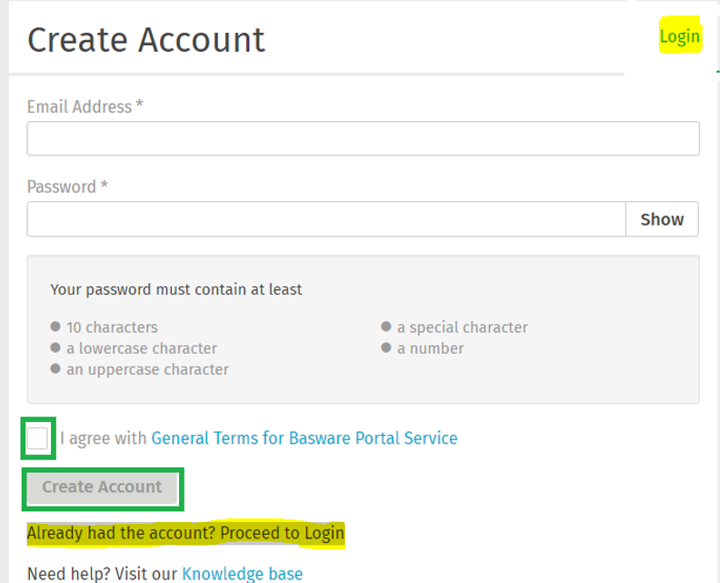
Task: Click inside the Password input field
Action: point(326,219)
